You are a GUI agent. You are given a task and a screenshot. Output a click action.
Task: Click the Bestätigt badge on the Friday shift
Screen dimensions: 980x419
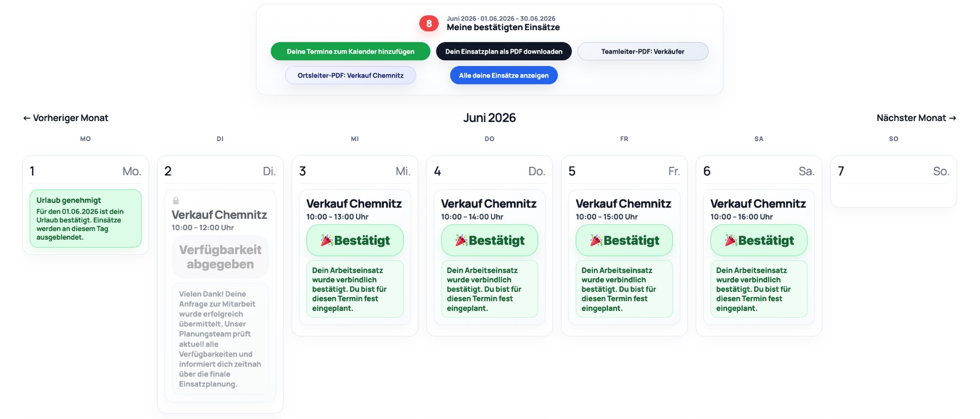(624, 240)
